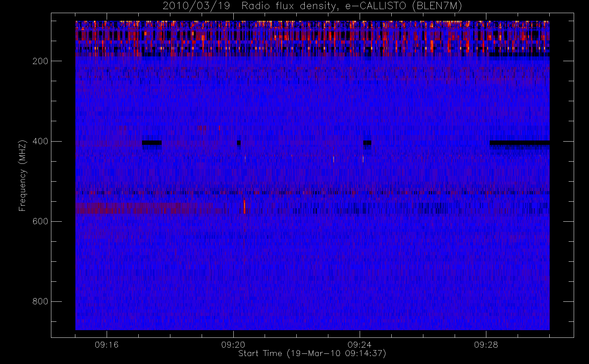
Task: Click the 09:16 time axis label
Action: point(107,345)
